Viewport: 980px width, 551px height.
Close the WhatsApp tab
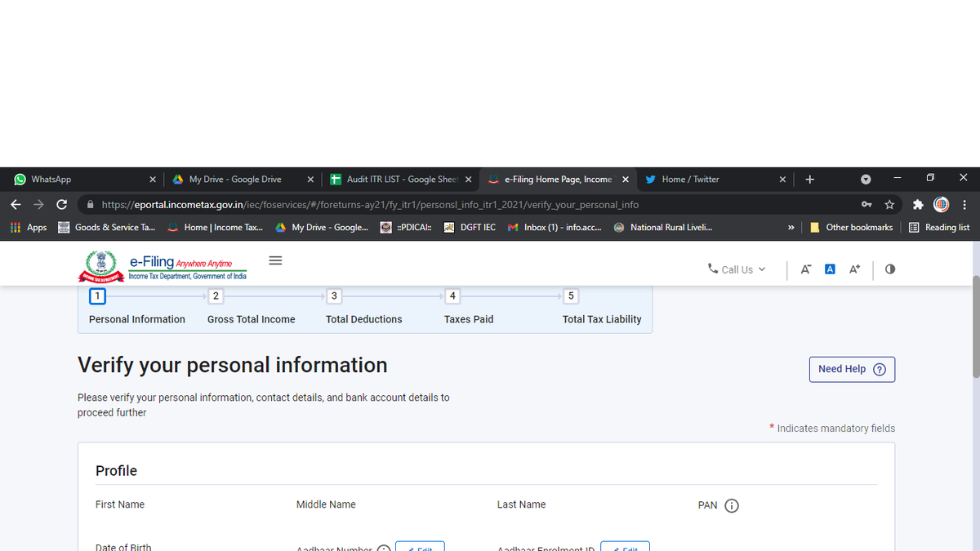click(153, 180)
